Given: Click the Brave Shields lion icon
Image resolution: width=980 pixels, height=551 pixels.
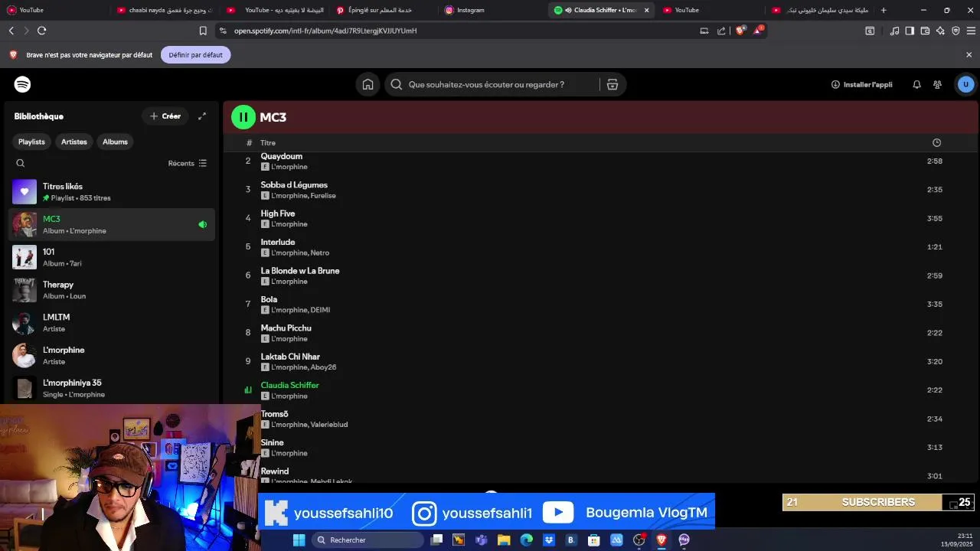Looking at the screenshot, I should [740, 31].
